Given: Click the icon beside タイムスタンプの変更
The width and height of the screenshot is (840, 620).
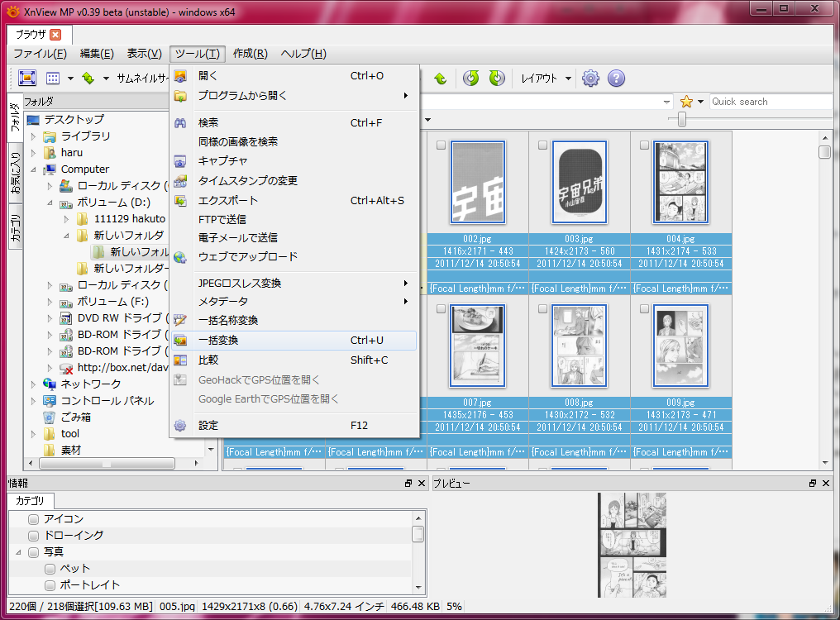Looking at the screenshot, I should [180, 180].
